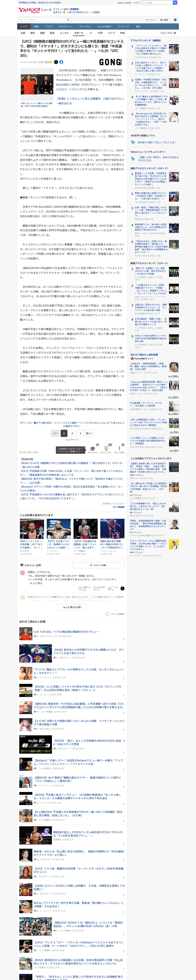Viewport: 196px width, 980px height.
Task: Select the 有料 navigation tab
Action: click(138, 27)
